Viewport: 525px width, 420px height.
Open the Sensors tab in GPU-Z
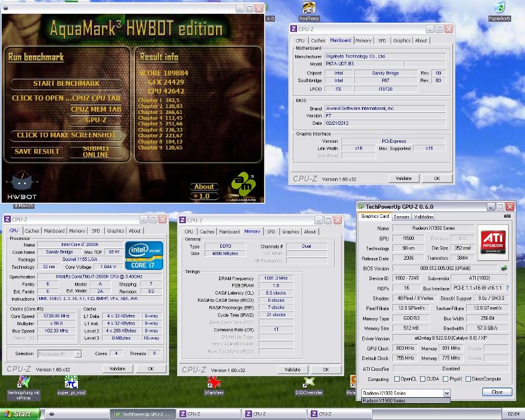tap(401, 217)
